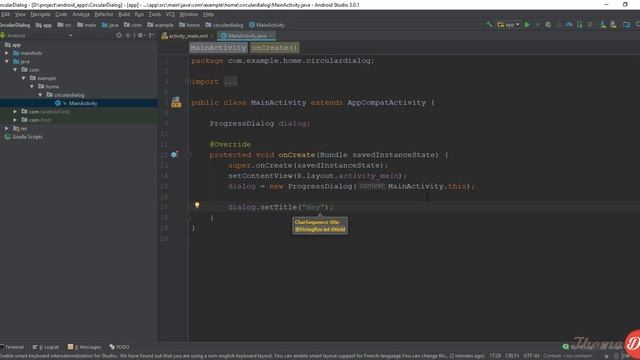Screen dimensions: 640x360
Task: Open the Edit menu
Action: pos(5,14)
